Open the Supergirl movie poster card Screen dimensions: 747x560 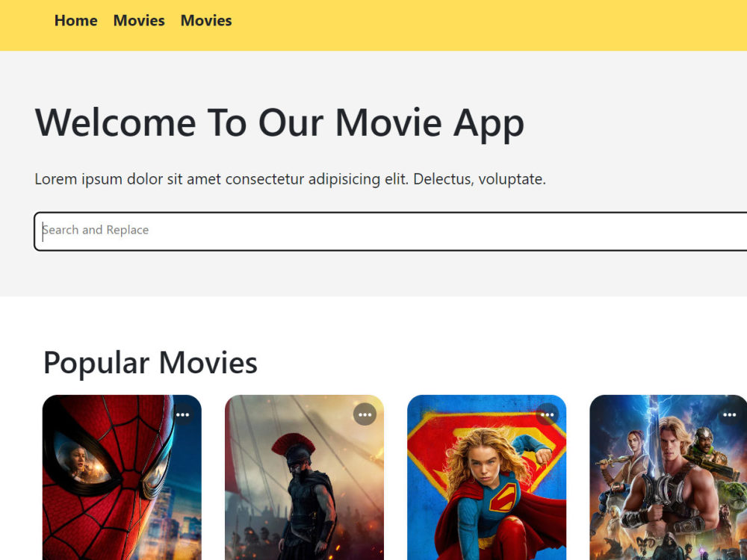click(487, 478)
